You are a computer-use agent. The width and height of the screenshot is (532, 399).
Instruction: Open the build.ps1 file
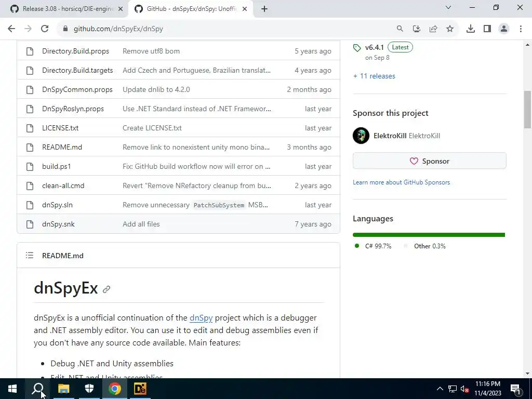[x=56, y=167]
